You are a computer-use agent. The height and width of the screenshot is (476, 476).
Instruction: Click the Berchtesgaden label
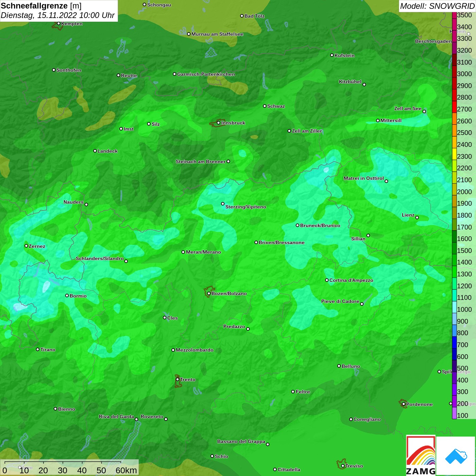(x=434, y=41)
